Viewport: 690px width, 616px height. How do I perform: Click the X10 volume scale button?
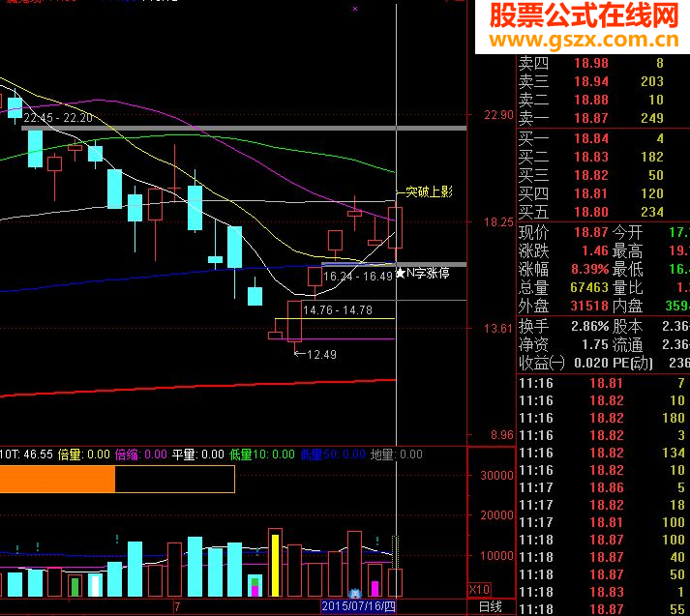479,590
